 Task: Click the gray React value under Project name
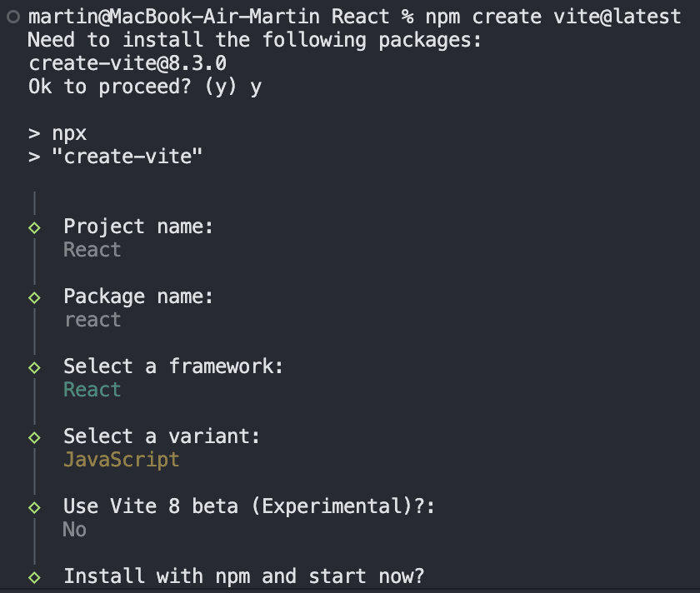(x=92, y=250)
